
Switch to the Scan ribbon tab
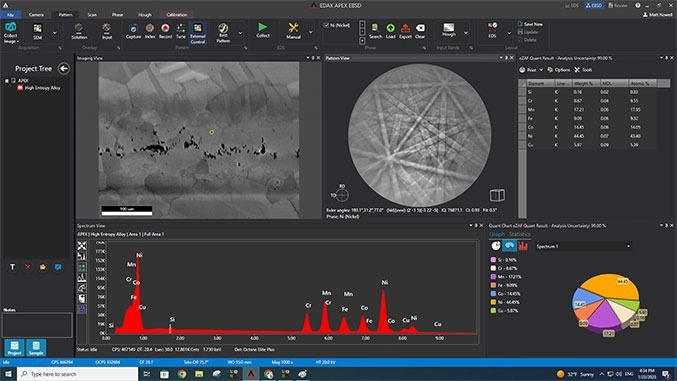coord(92,15)
